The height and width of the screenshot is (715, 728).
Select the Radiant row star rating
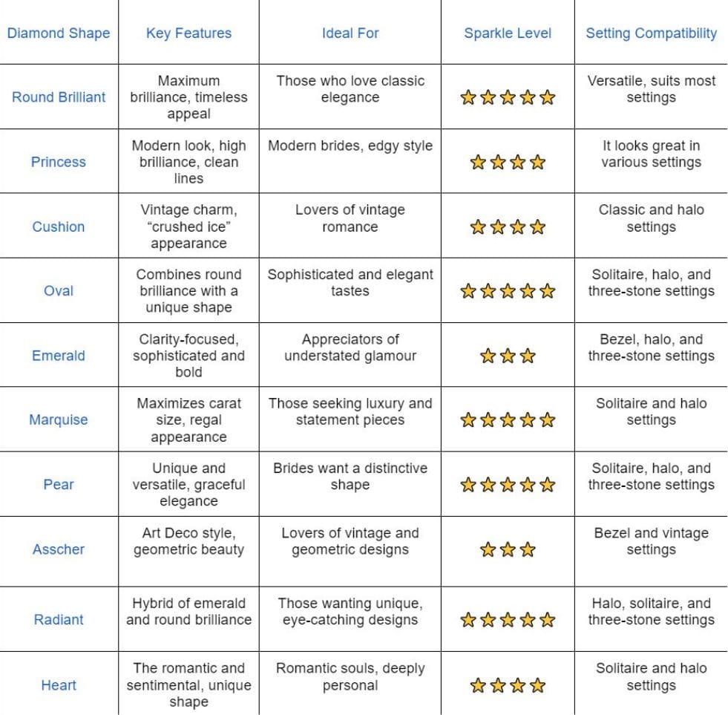(x=508, y=620)
